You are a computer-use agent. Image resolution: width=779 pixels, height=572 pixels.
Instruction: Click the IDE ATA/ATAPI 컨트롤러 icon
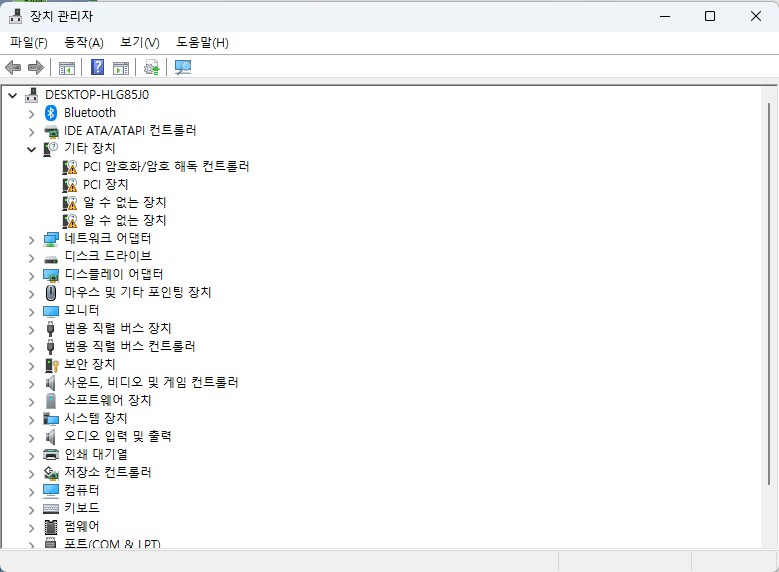tap(51, 131)
